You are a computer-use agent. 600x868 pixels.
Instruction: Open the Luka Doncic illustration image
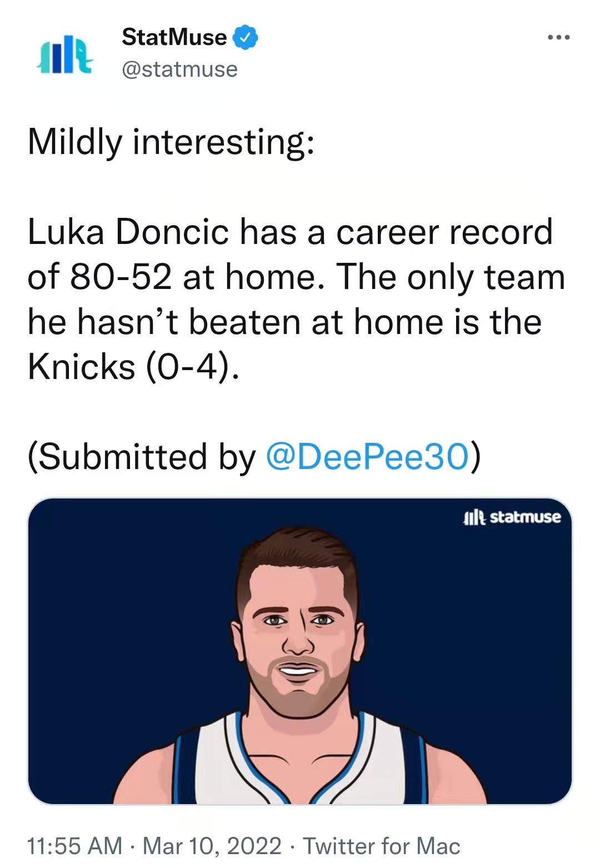pos(300,651)
